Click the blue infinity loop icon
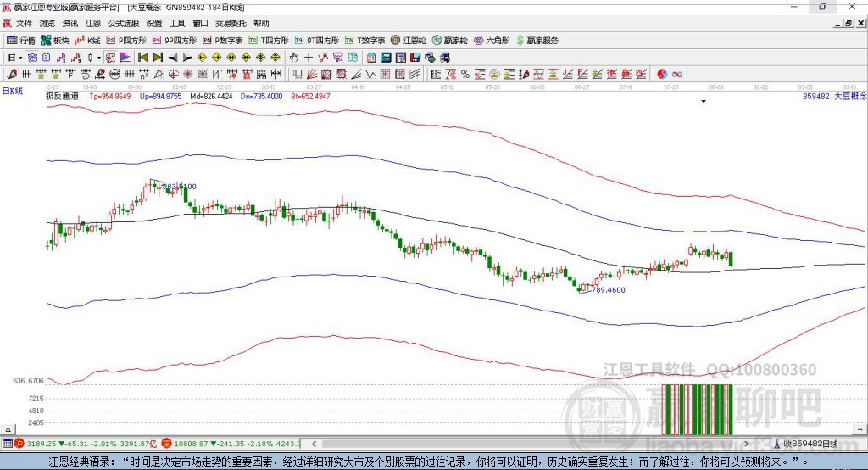 [677, 75]
